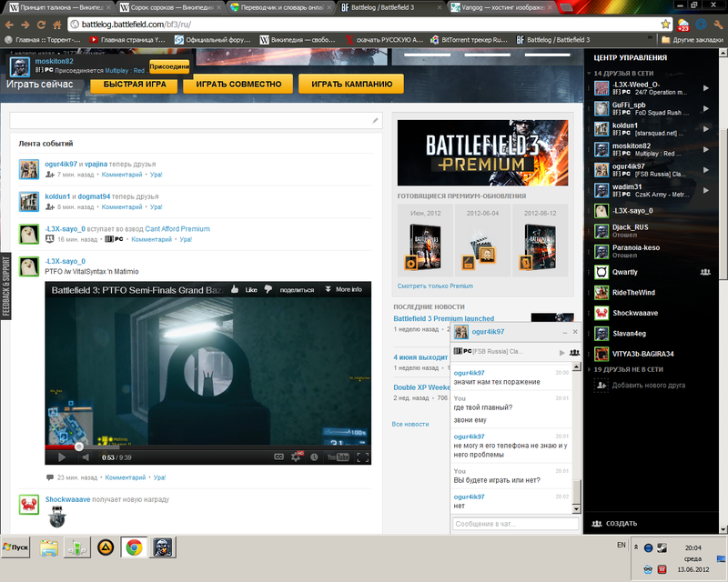This screenshot has height=582, width=728.
Task: Reload the Battlelog page
Action: (x=41, y=25)
